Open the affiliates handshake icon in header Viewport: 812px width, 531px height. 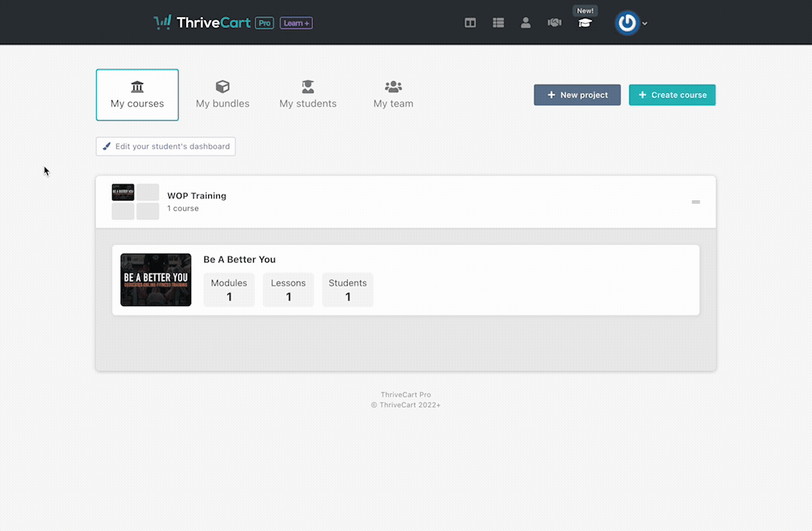[554, 23]
